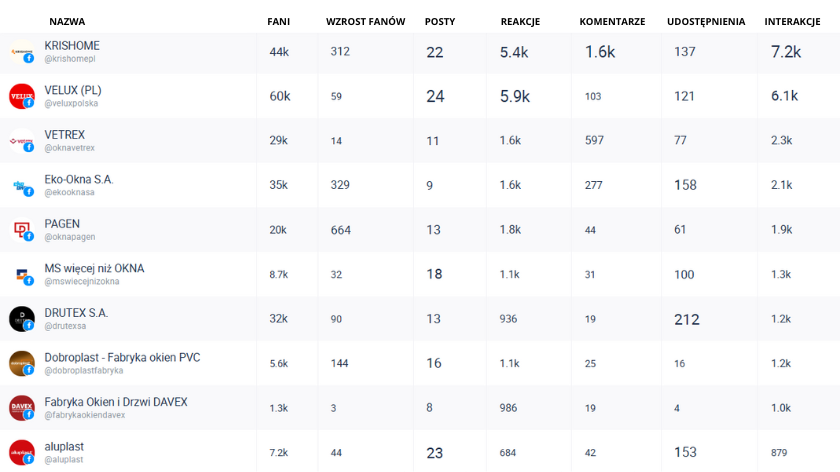The height and width of the screenshot is (472, 840).
Task: Select the PAGEN red logo avatar
Action: pyautogui.click(x=22, y=230)
